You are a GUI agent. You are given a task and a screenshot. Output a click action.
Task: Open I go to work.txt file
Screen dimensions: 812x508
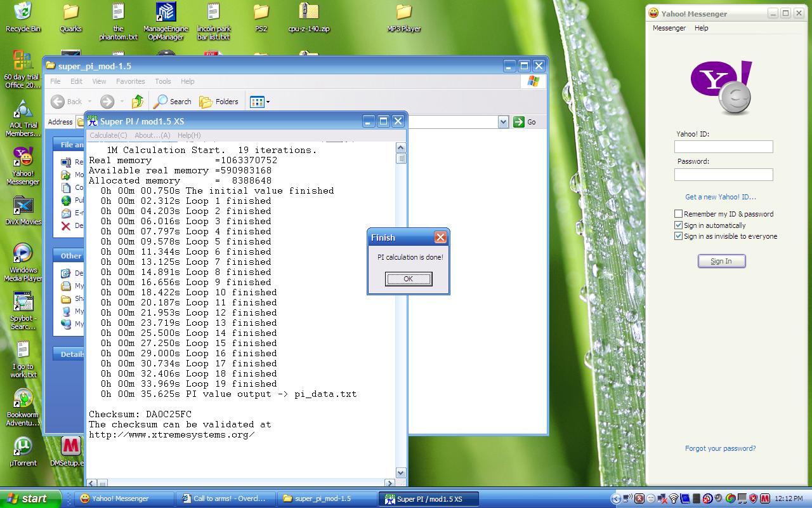[23, 359]
